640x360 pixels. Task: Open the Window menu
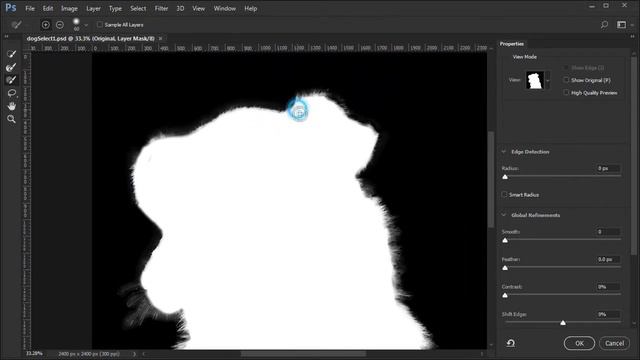pyautogui.click(x=224, y=8)
